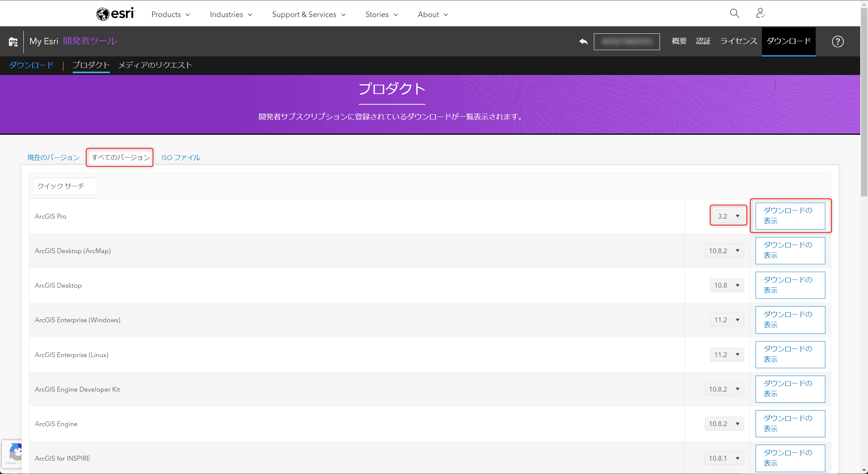The width and height of the screenshot is (868, 474).
Task: Open ArcGIS Desktop 10.8 version dropdown
Action: (x=727, y=285)
